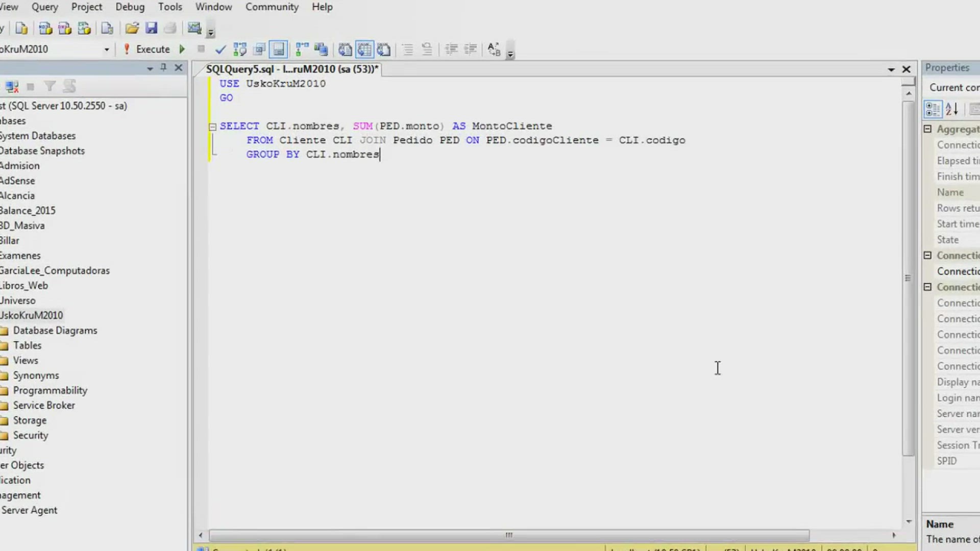This screenshot has height=551, width=980.
Task: Click the Cancel Executing Query stop icon
Action: click(x=201, y=49)
